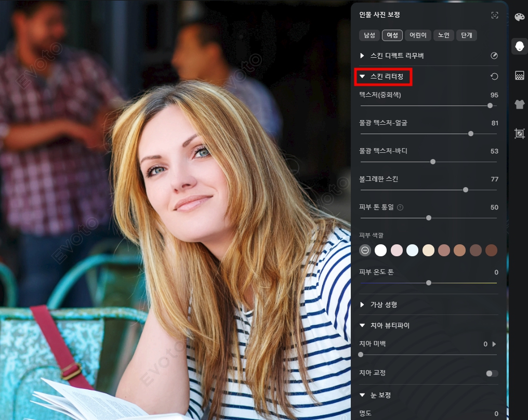Choose the 단개 tab
The height and width of the screenshot is (420, 528).
466,35
